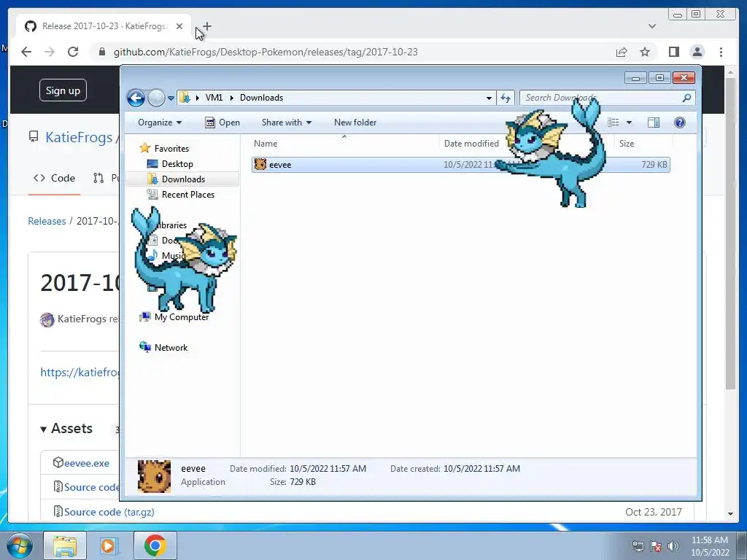Sort files by the Date modified column
This screenshot has width=747, height=560.
point(471,144)
